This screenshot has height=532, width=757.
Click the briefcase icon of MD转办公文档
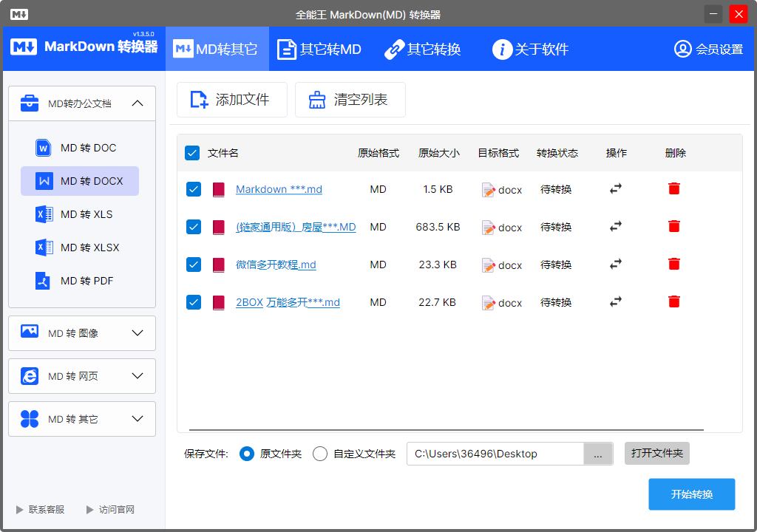[30, 103]
